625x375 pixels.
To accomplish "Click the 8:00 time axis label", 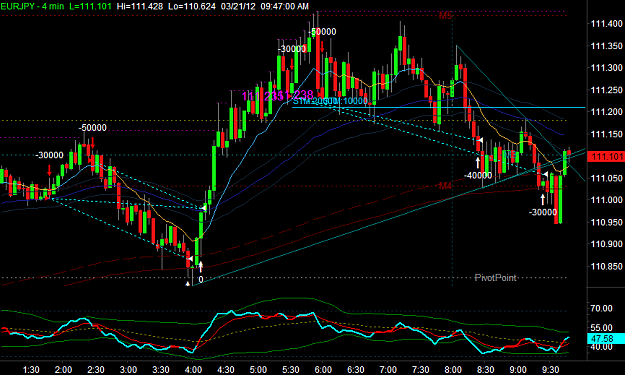I will (x=453, y=369).
